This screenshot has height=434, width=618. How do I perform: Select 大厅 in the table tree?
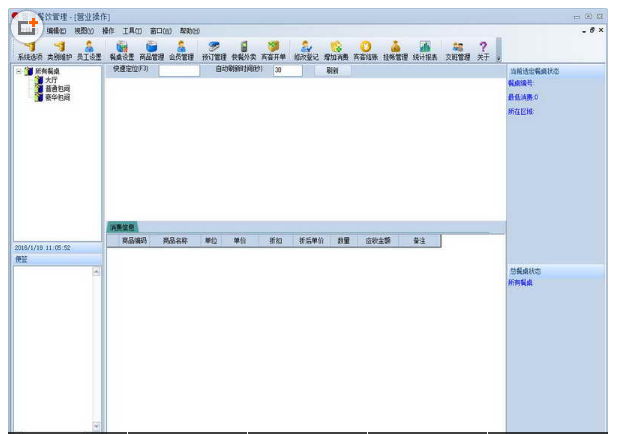(51, 80)
